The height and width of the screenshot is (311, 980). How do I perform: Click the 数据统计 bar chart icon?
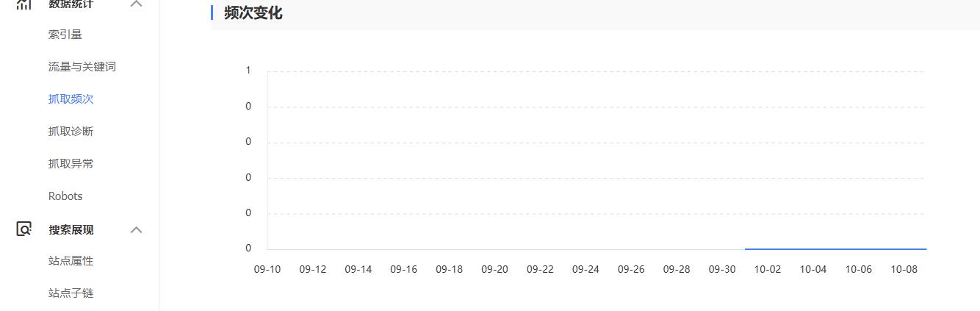(x=24, y=4)
